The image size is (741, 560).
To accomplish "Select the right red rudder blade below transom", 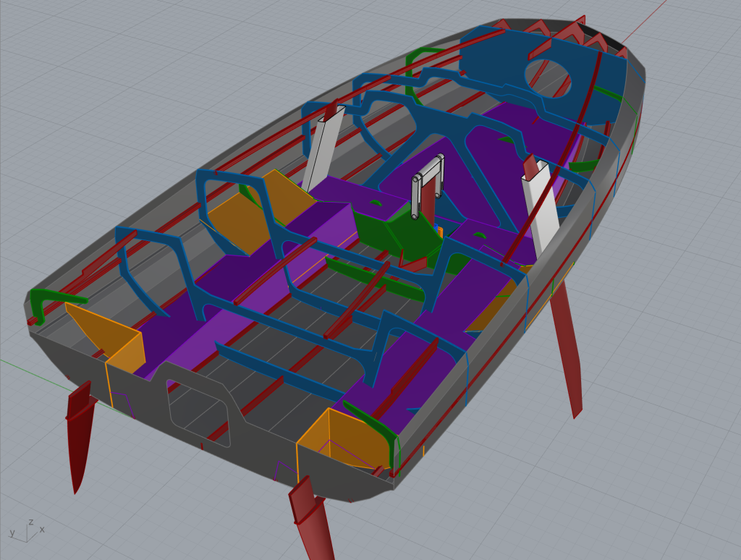I will [x=313, y=519].
